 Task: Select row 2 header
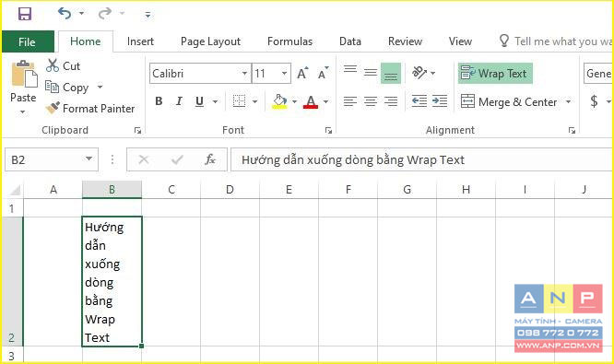pyautogui.click(x=12, y=281)
